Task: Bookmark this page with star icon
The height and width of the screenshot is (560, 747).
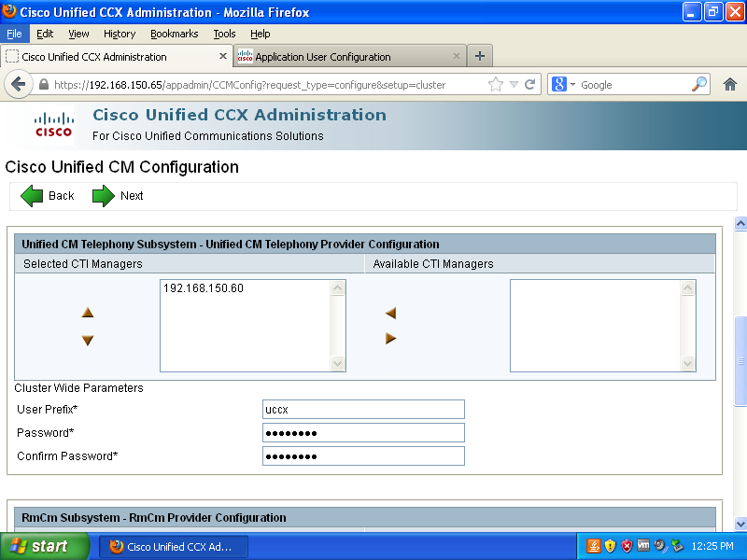Action: [x=496, y=85]
